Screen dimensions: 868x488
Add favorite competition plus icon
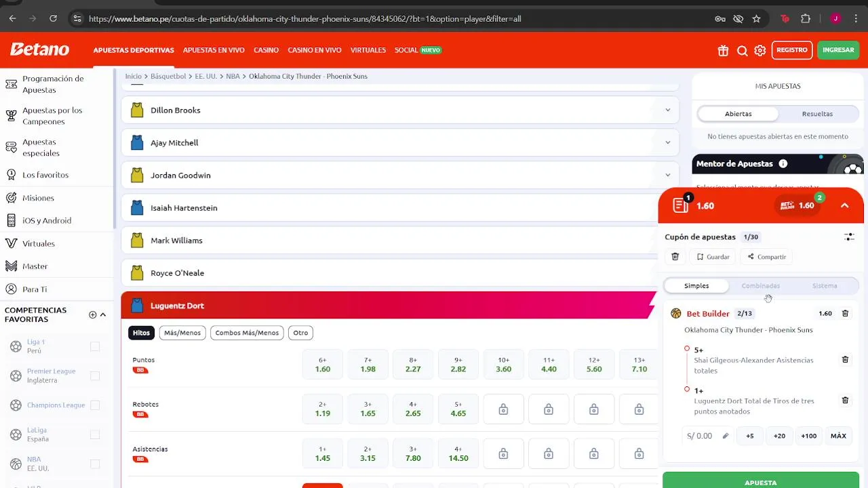tap(93, 314)
